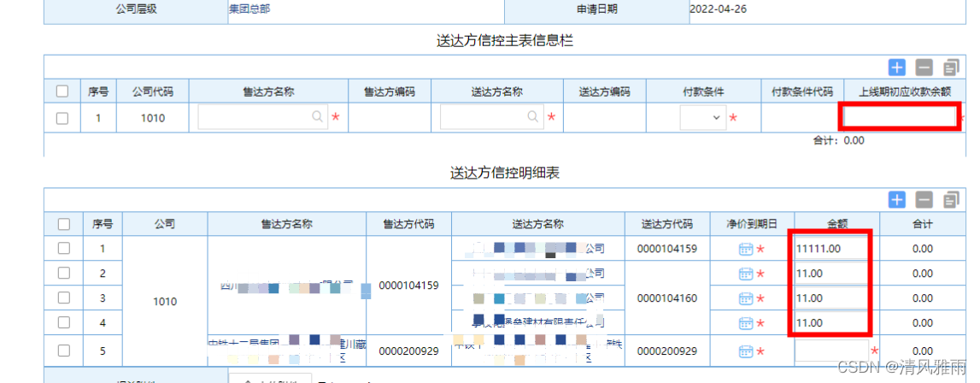Click the 送达方信控明细表 section title
The width and height of the screenshot is (980, 383).
[504, 173]
